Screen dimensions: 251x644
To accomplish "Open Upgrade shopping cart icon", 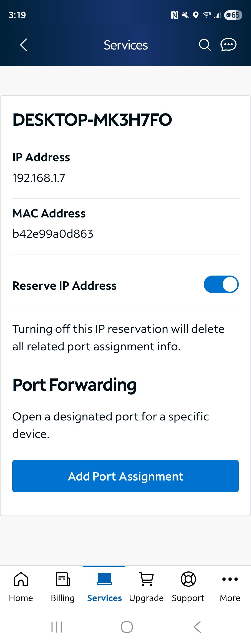I will [146, 579].
